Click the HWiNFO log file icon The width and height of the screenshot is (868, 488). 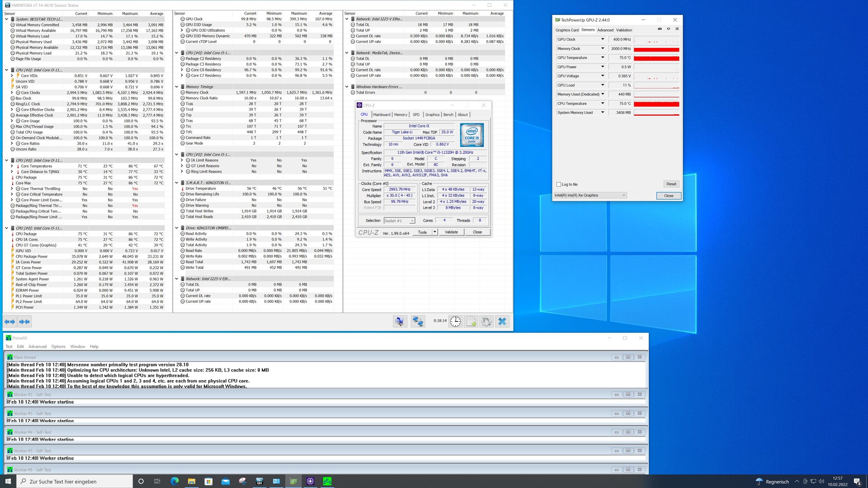(x=471, y=321)
